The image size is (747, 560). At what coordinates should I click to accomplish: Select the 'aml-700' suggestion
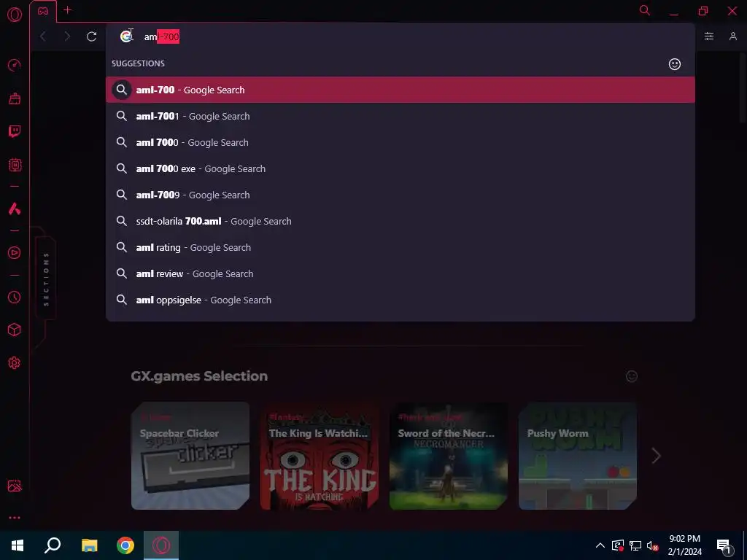click(400, 90)
